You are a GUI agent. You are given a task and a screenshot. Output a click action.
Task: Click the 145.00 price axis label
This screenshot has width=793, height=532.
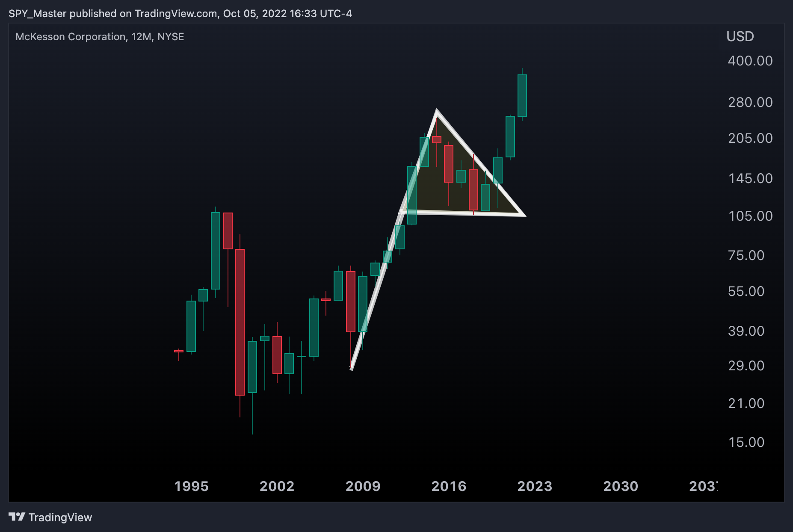click(750, 178)
